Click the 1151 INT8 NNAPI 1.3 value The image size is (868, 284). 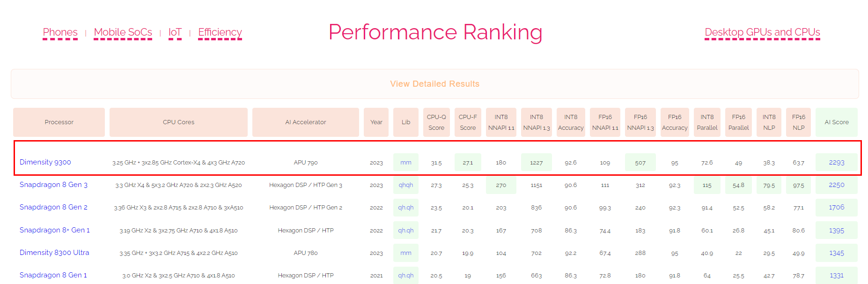(x=537, y=185)
